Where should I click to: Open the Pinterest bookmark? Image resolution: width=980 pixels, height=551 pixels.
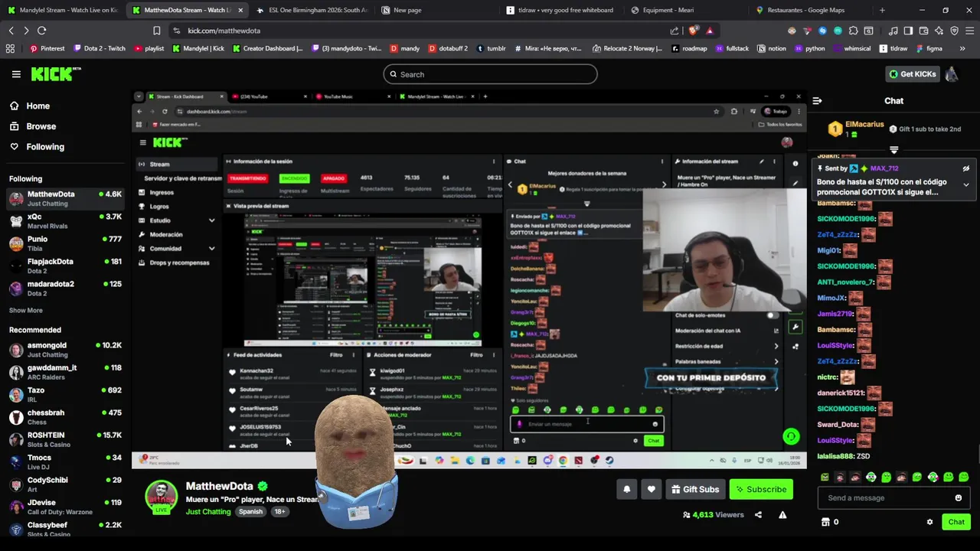pos(47,48)
